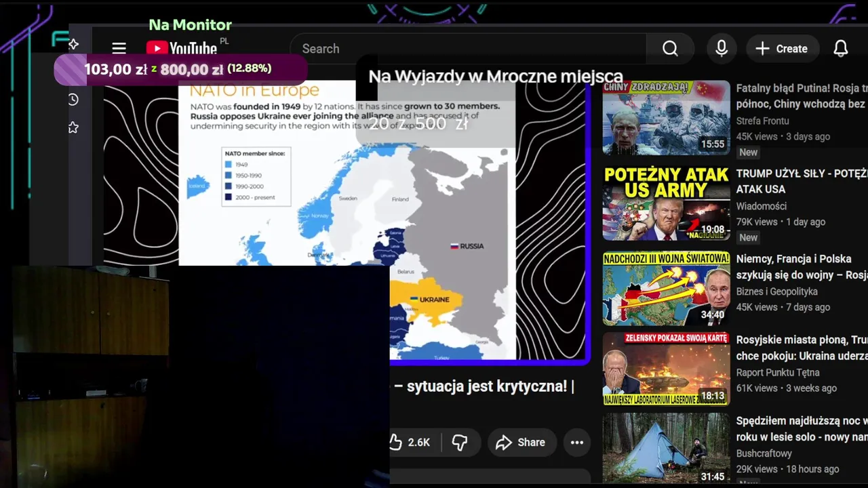
Task: Visit the Strefa Frontu channel
Action: pos(762,121)
